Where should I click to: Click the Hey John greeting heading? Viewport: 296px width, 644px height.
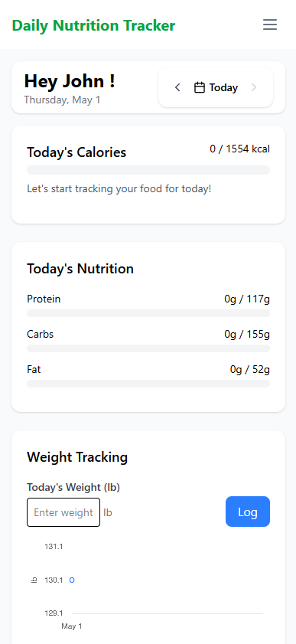click(x=70, y=81)
